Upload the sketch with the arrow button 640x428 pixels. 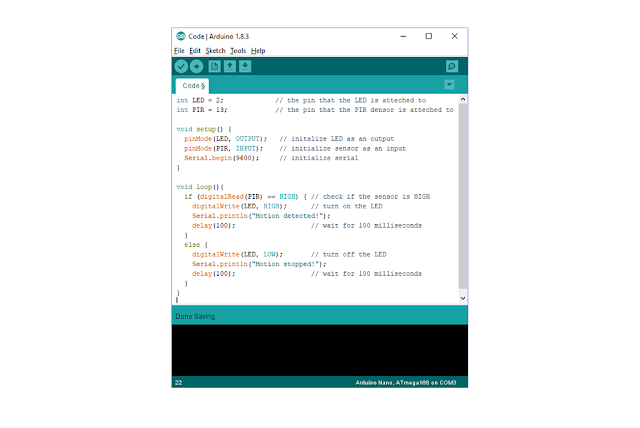pos(196,66)
